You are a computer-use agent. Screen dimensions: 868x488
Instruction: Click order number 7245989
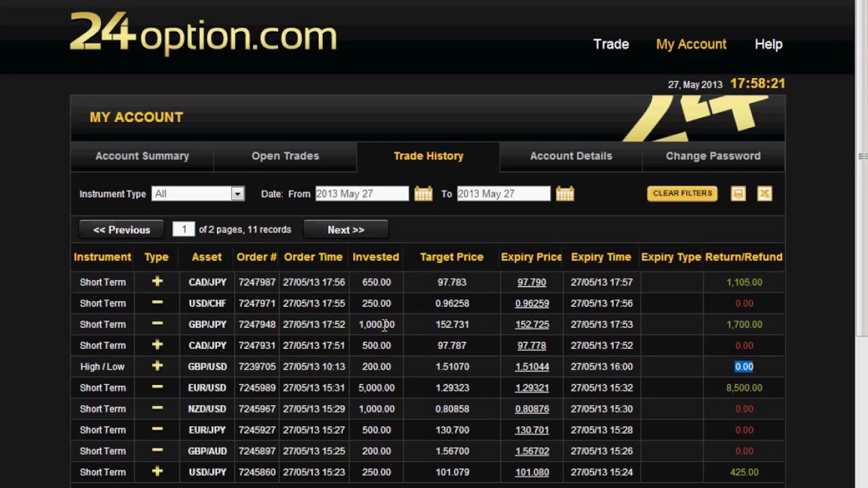(x=257, y=388)
